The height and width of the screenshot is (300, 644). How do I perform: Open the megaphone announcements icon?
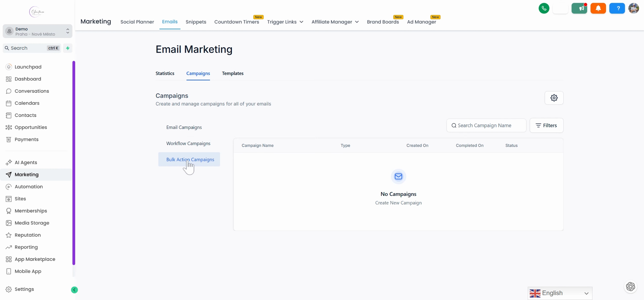pos(579,8)
